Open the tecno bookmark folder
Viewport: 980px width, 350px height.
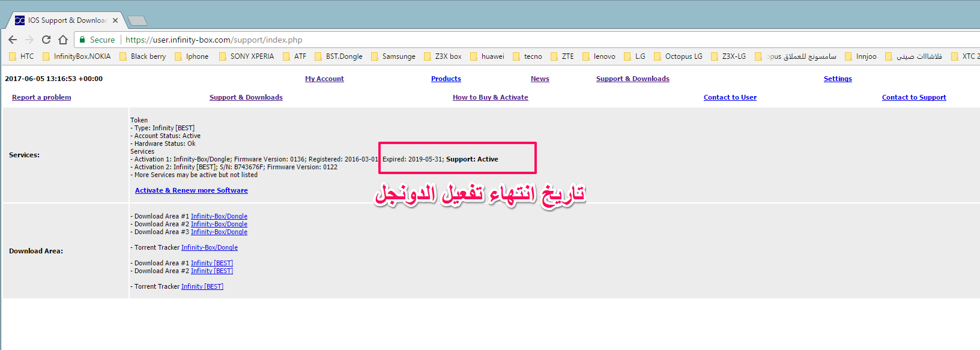click(527, 56)
